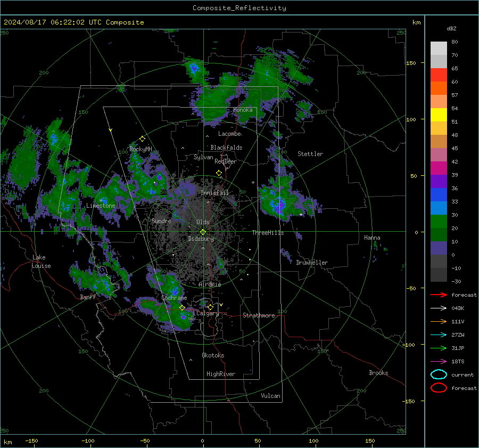Click the ThreeHills city label
This screenshot has width=479, height=448.
tap(268, 233)
